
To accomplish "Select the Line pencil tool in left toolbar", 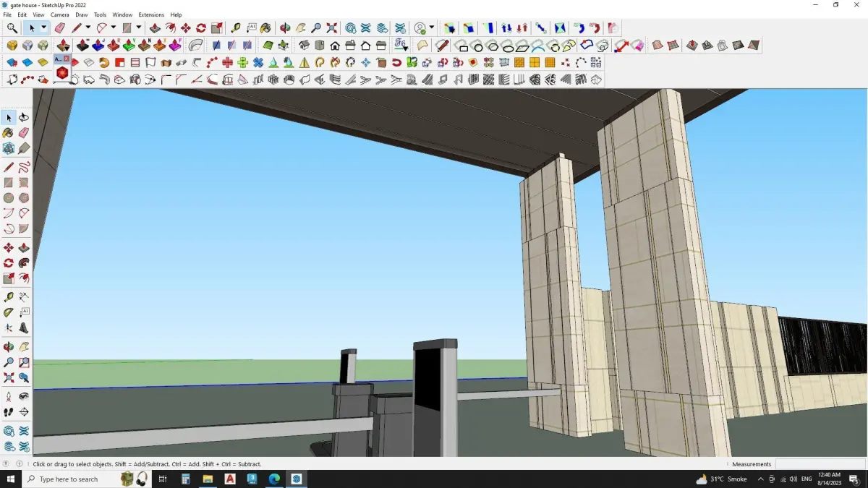I will point(9,167).
